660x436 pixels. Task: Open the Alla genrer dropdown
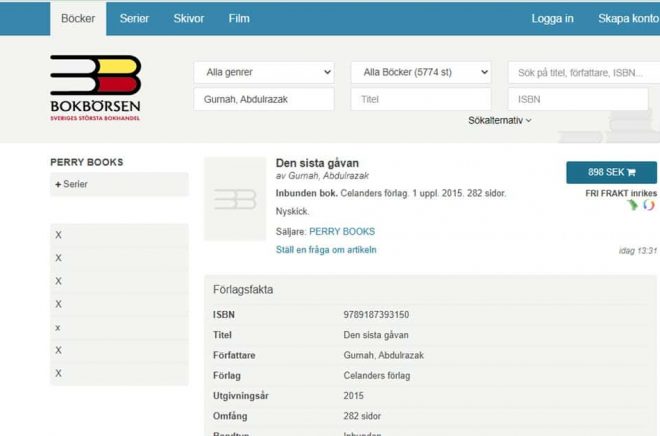(x=264, y=72)
